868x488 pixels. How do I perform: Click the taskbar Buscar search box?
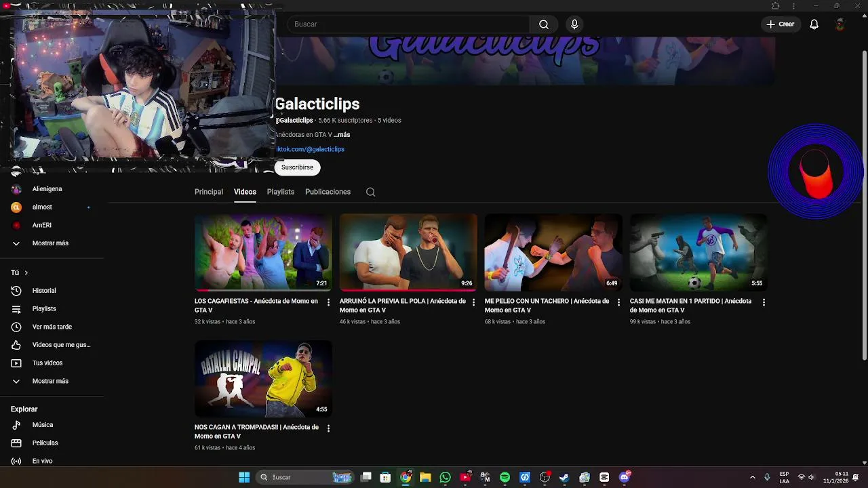(x=305, y=477)
